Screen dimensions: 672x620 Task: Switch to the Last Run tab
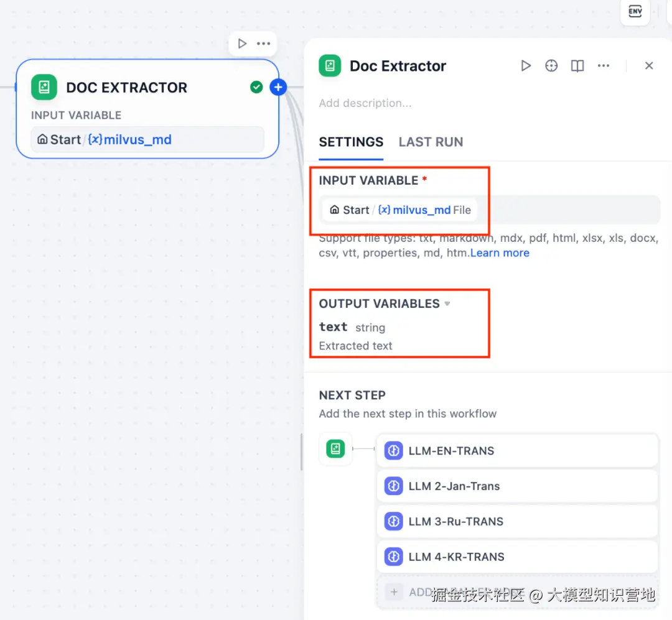point(431,142)
